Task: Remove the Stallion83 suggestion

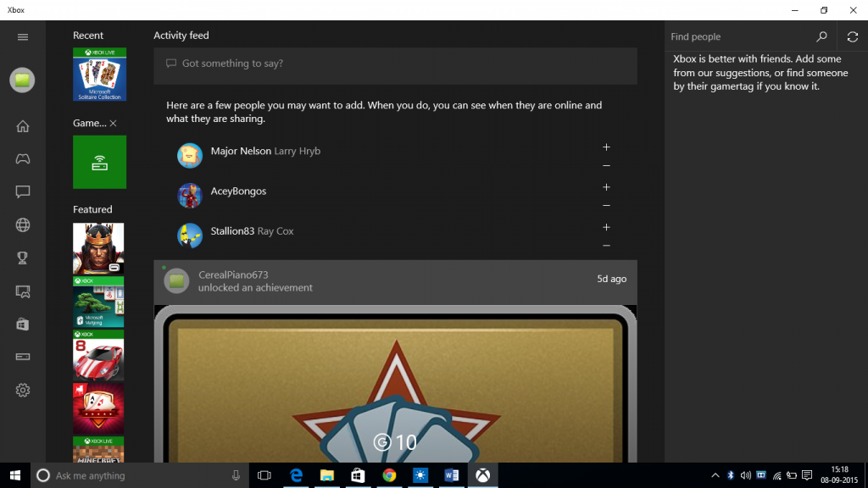Action: coord(606,246)
